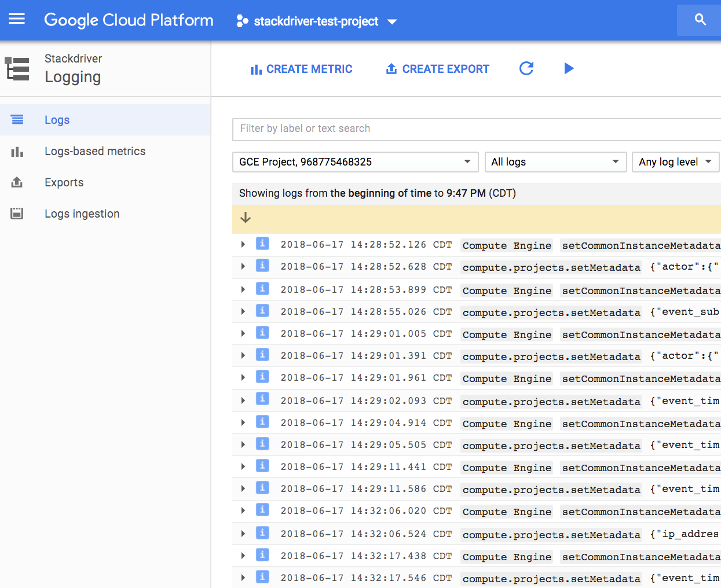The width and height of the screenshot is (721, 588).
Task: Click info severity icon for 14:28:52.628 entry
Action: 262,266
